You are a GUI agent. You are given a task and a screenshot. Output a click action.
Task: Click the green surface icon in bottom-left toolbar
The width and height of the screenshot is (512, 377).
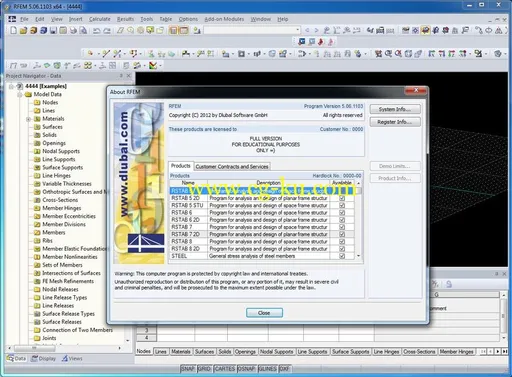pos(47,66)
